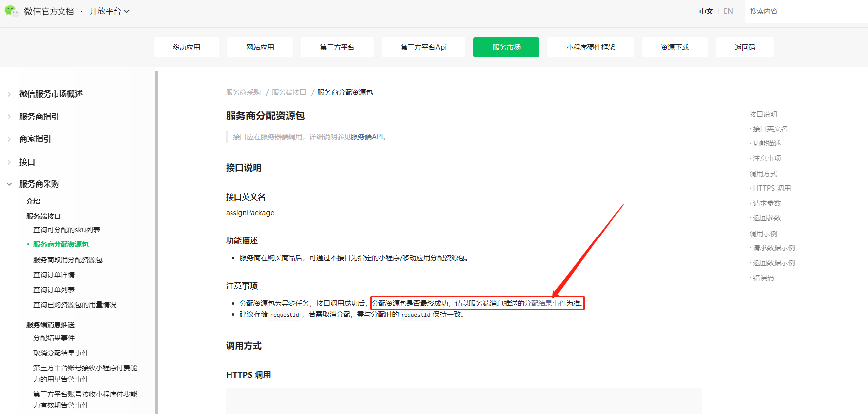
Task: Open 查询已购资源包的用量情况 page
Action: [75, 305]
